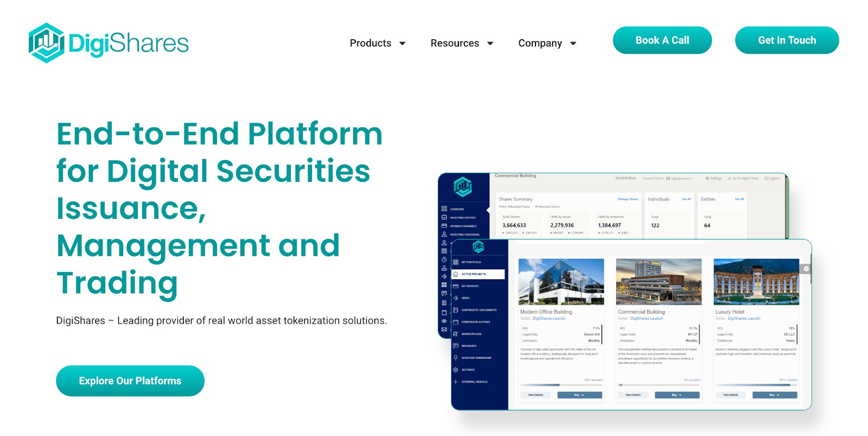Click the Overview grid icon in back dashboard sidebar
This screenshot has height=436, width=868.
[x=444, y=208]
